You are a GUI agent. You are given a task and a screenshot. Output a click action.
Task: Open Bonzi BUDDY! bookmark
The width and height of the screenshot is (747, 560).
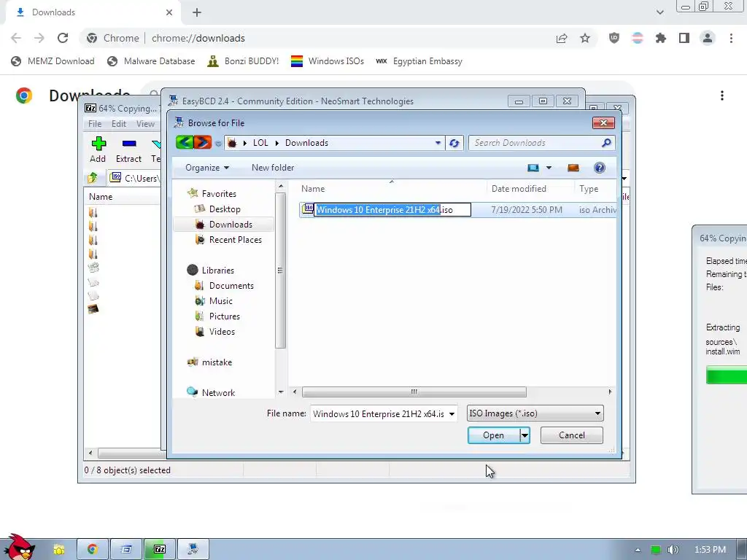244,61
